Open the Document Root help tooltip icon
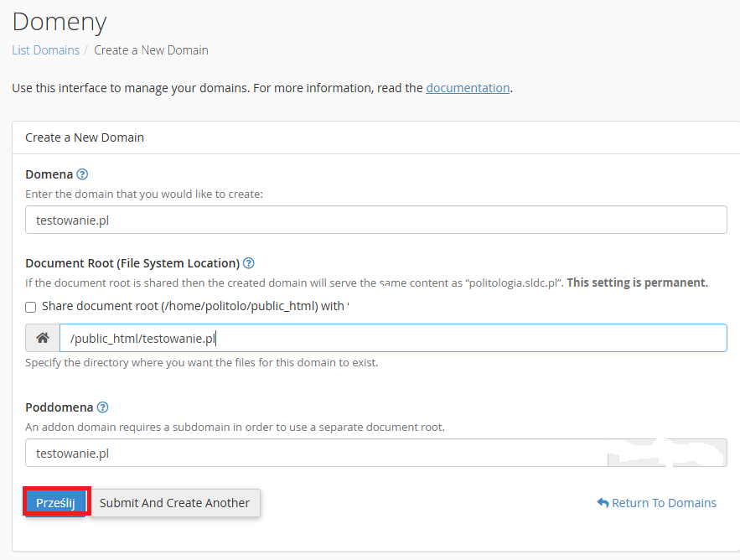The width and height of the screenshot is (740, 560). (x=249, y=262)
